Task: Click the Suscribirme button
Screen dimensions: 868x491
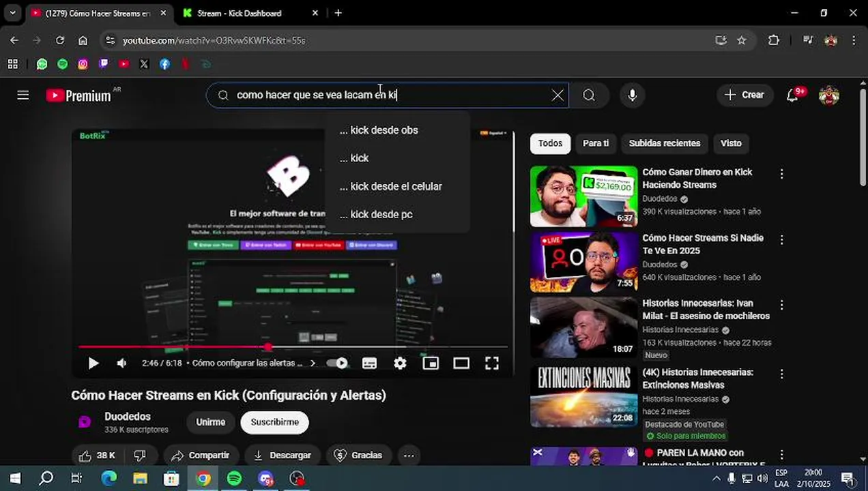Action: coord(274,422)
